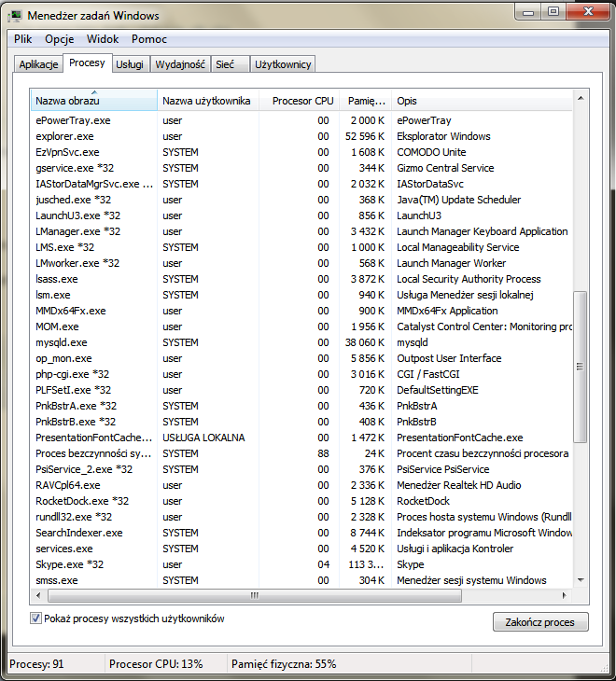The image size is (616, 681).
Task: Select EzVpnSvc.exe in the list
Action: pos(301,152)
